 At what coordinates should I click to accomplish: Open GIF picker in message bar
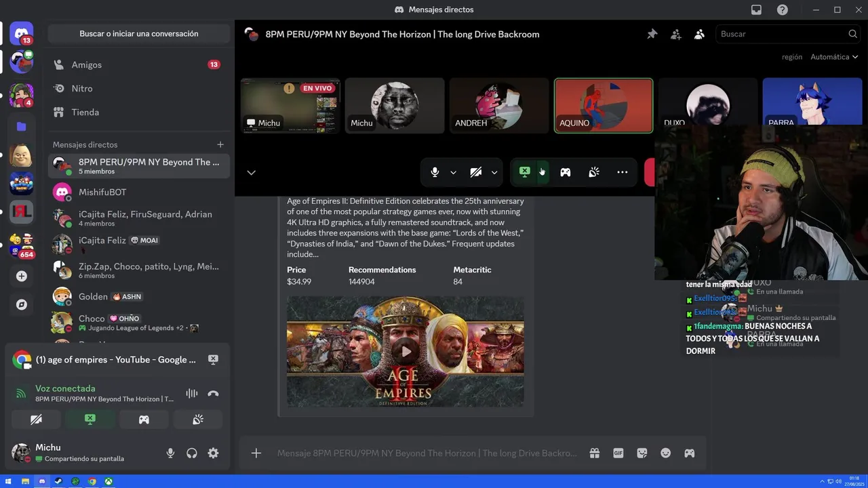(x=618, y=453)
